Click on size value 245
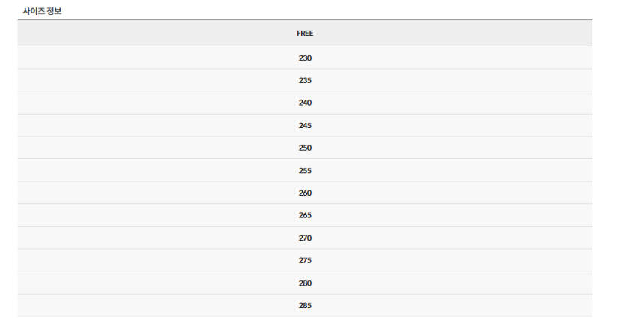Image resolution: width=644 pixels, height=323 pixels. [x=305, y=125]
